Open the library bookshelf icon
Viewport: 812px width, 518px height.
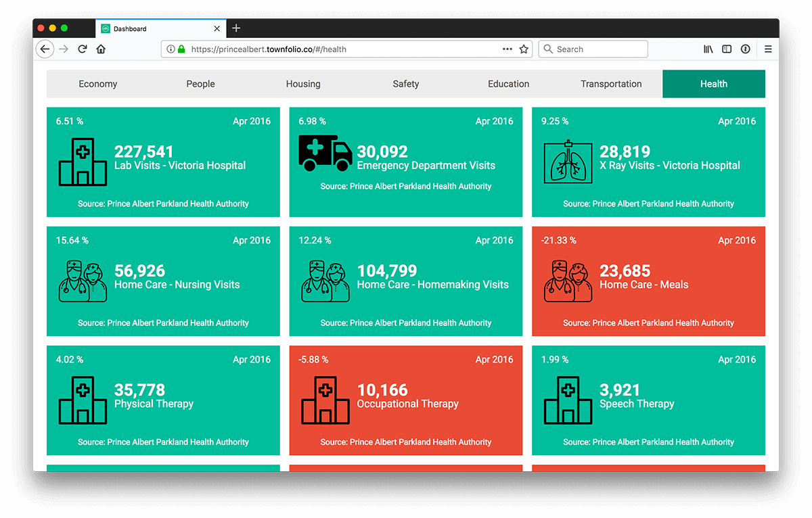click(x=708, y=49)
